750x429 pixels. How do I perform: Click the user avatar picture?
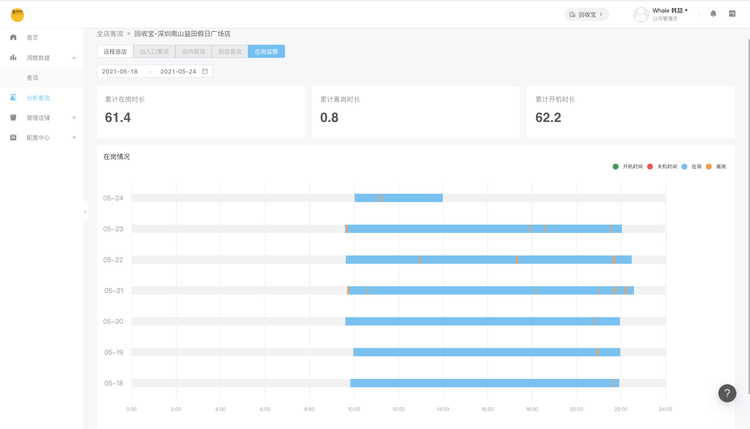coord(641,14)
